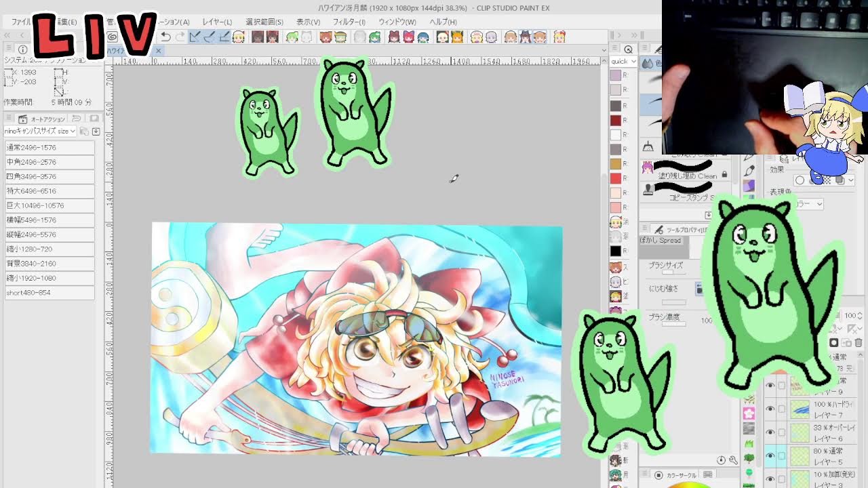Run the 特大6496-6516 auto action
The height and width of the screenshot is (488, 868).
point(49,191)
